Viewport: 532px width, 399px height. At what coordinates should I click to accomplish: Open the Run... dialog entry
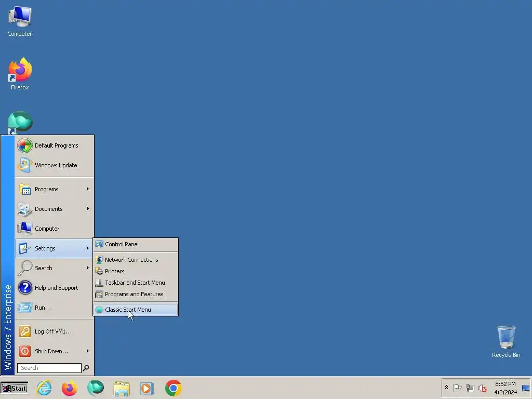tap(54, 308)
